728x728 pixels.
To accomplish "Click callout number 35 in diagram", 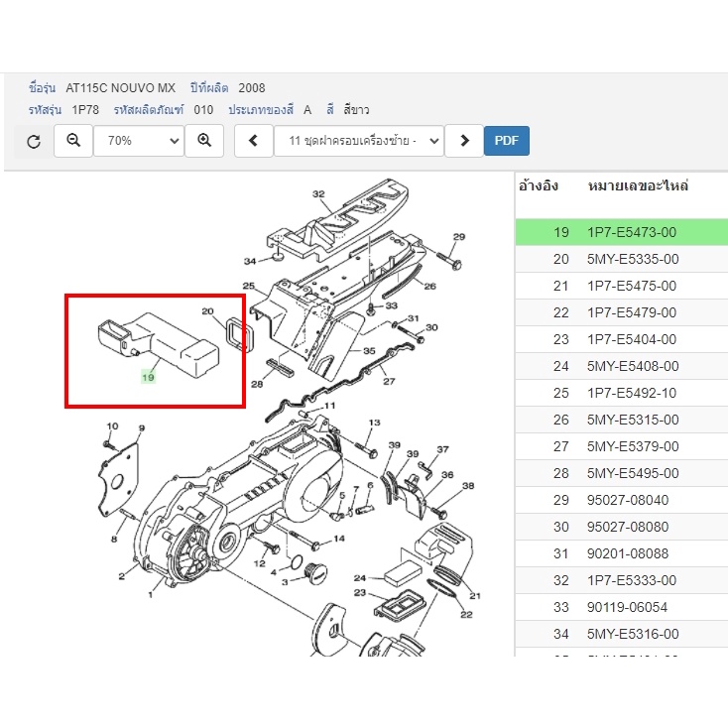I will tap(369, 350).
